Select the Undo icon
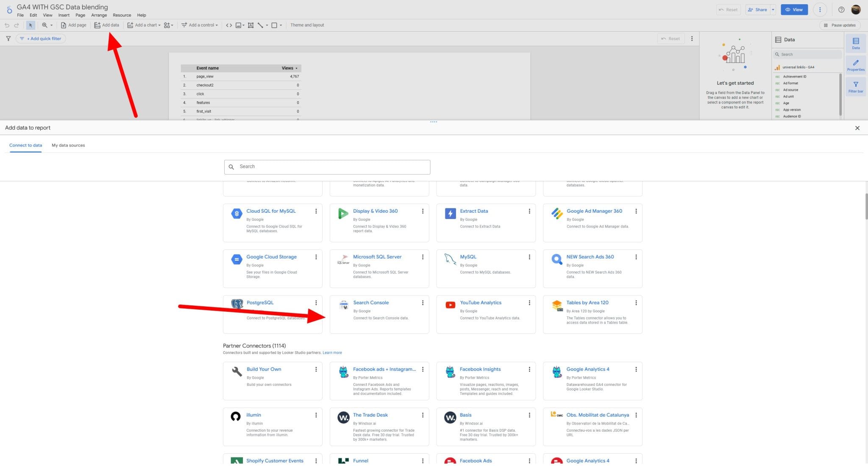 (7, 25)
